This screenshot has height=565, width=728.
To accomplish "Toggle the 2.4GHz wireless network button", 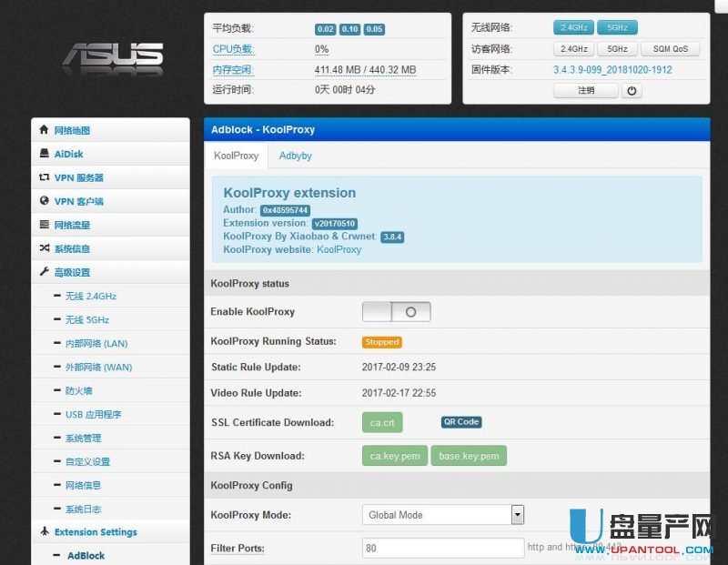I will pyautogui.click(x=573, y=27).
